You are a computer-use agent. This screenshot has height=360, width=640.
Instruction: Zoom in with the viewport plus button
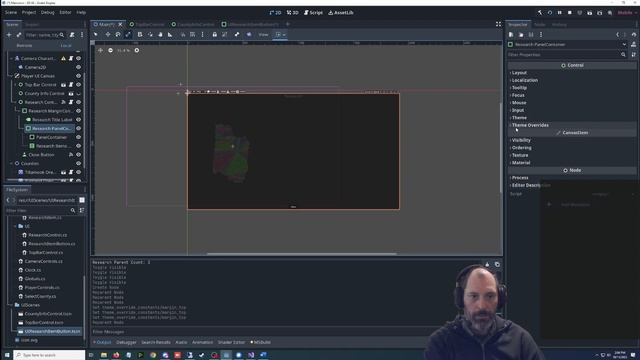click(x=137, y=50)
